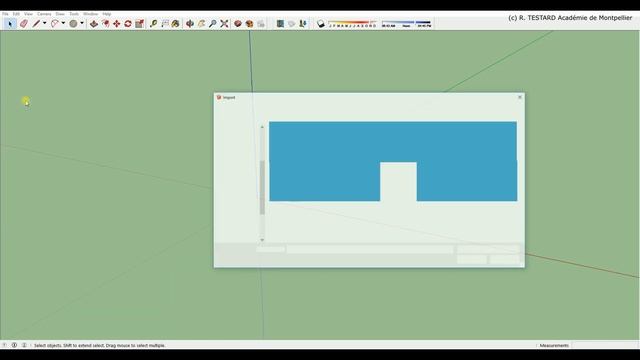Select the Move tool with red arrows
Screen dimensions: 640x360
tap(117, 24)
